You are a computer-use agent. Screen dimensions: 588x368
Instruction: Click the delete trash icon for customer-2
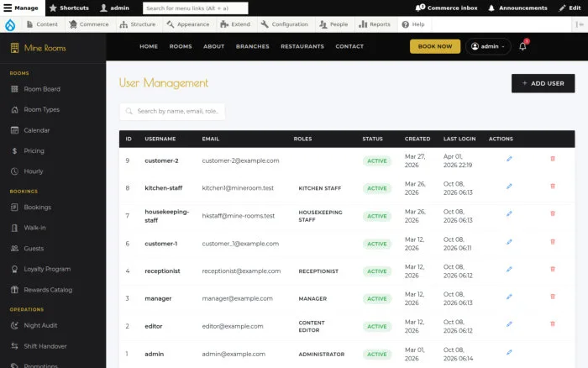tap(553, 159)
